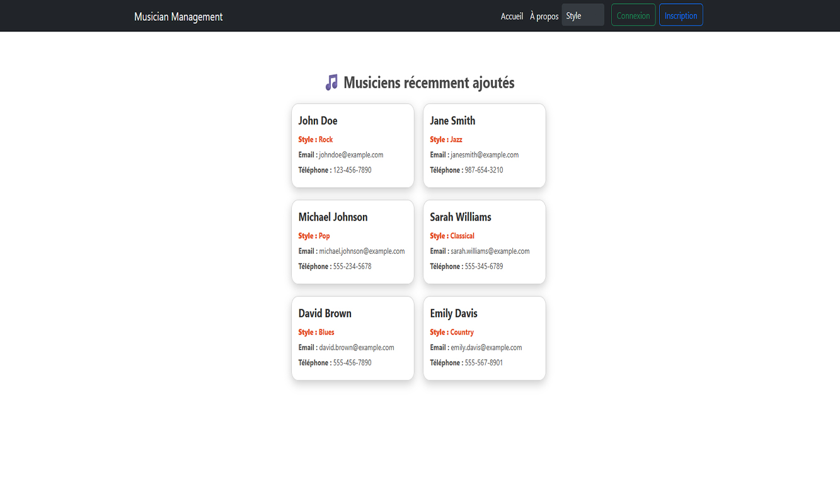This screenshot has height=504, width=840.
Task: Open the Sarah Williams card
Action: point(484,242)
